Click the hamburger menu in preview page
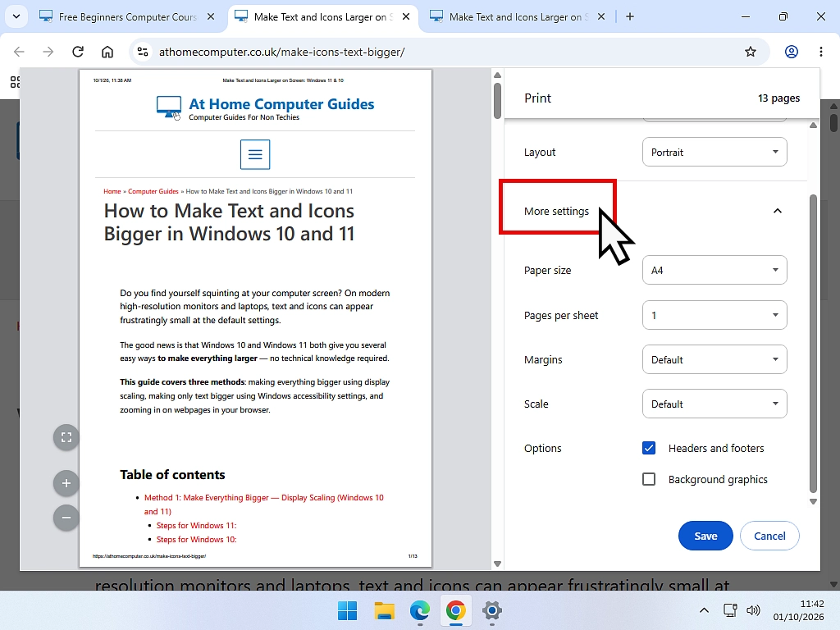The height and width of the screenshot is (630, 840). (255, 154)
